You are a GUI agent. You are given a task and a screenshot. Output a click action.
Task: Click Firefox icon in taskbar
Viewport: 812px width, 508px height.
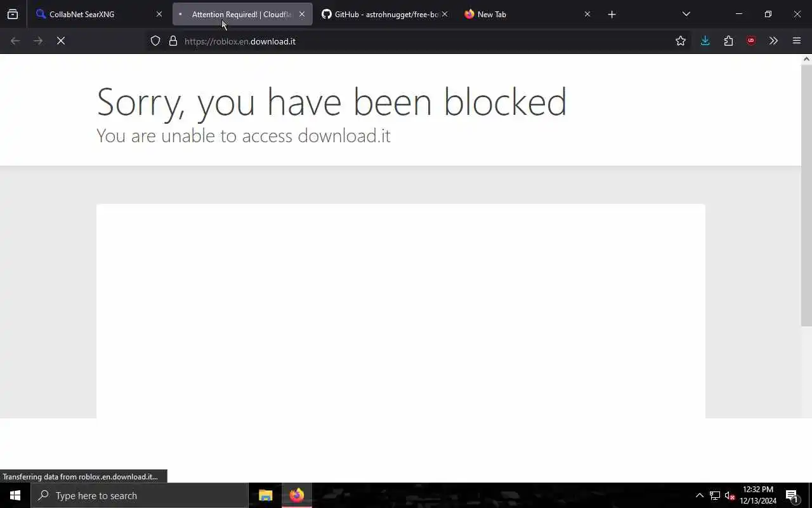297,495
